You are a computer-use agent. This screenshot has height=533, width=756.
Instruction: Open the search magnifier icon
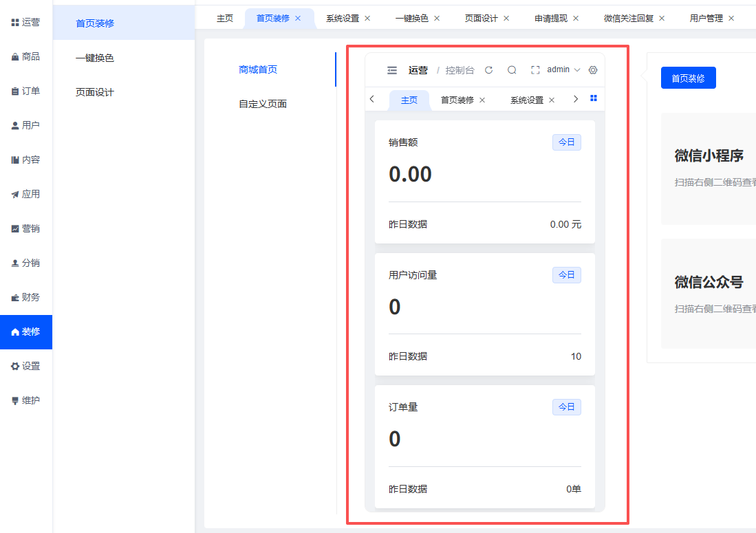[512, 70]
